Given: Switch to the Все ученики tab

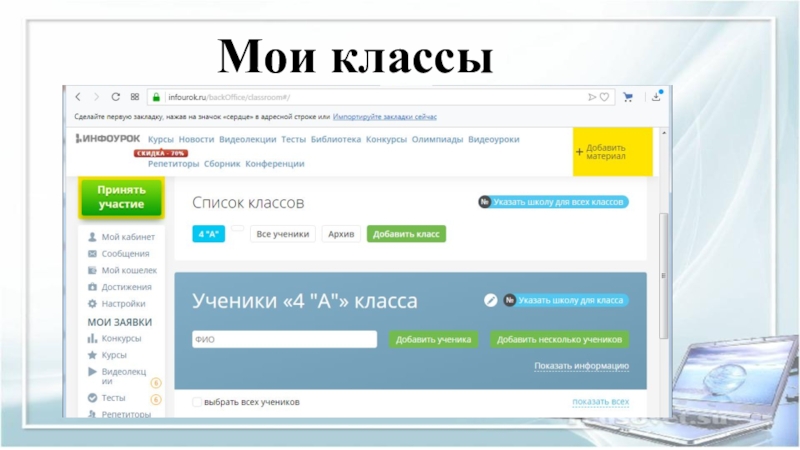Looking at the screenshot, I should 283,234.
